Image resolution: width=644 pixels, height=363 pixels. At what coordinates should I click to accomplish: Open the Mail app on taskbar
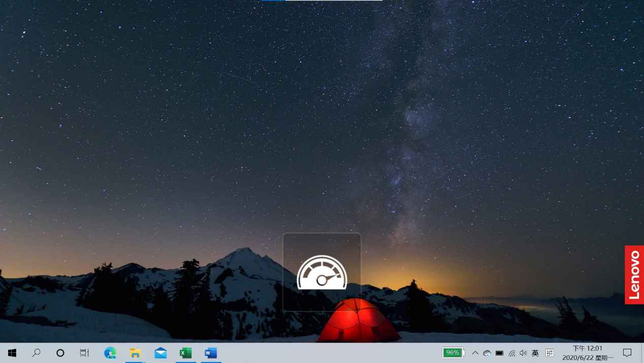[160, 353]
